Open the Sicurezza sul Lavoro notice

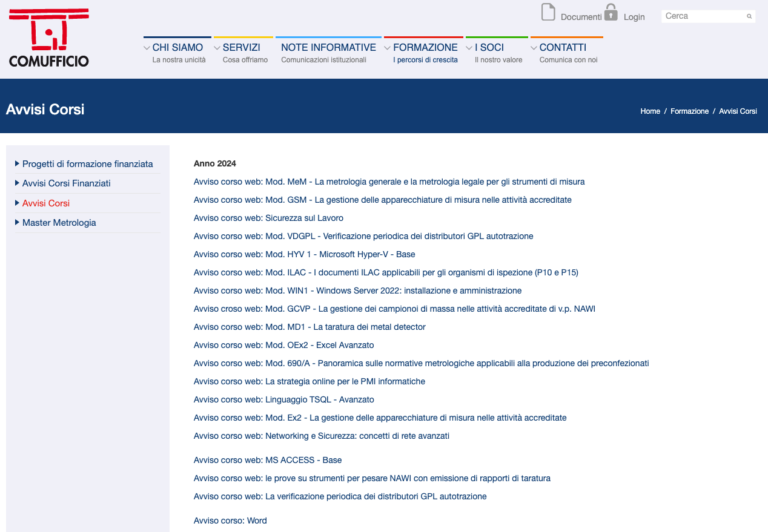(268, 218)
